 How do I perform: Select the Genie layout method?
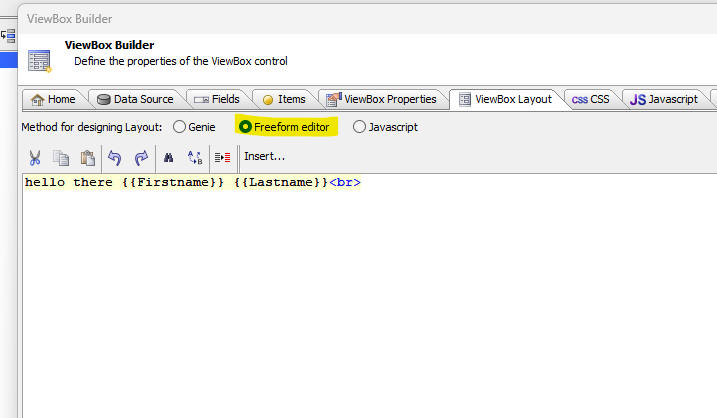(180, 127)
